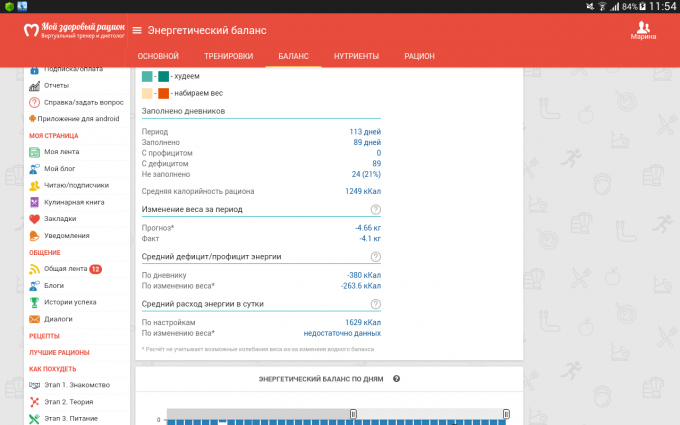Click the help icon for Изменение веса за период
The image size is (680, 425).
376,209
